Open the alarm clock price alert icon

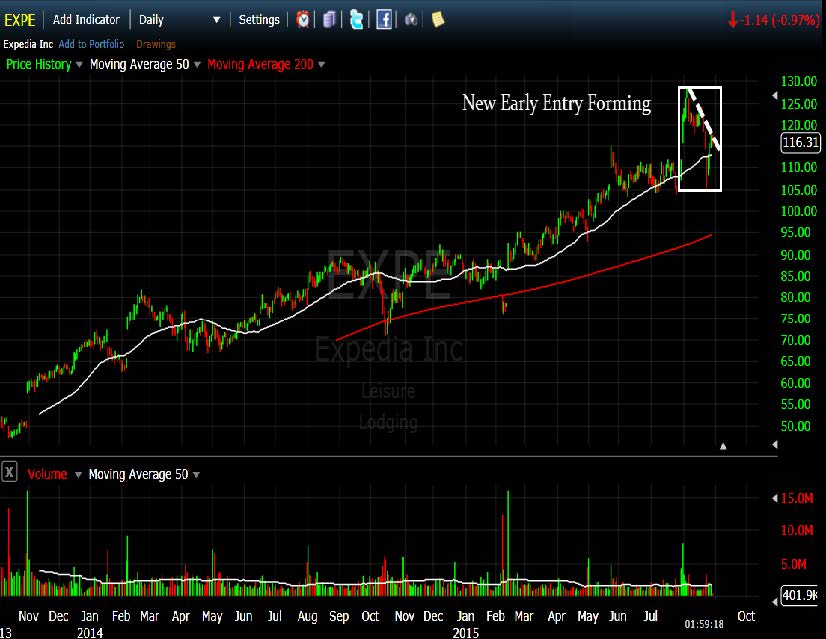tap(302, 20)
